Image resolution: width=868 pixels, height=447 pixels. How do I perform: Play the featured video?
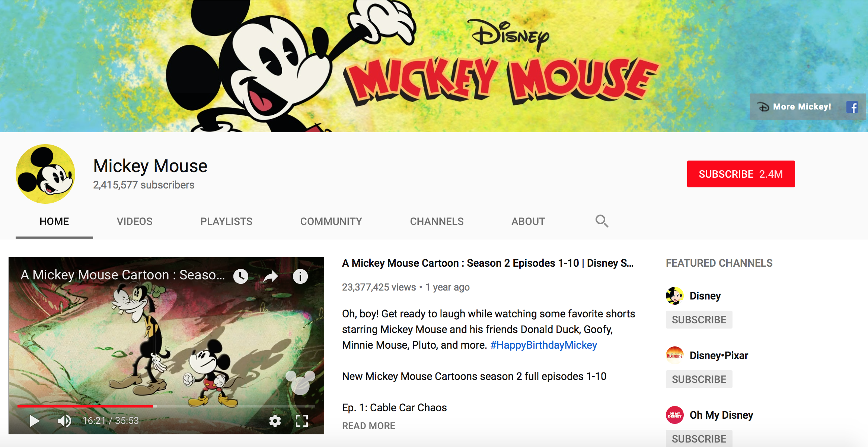(35, 421)
